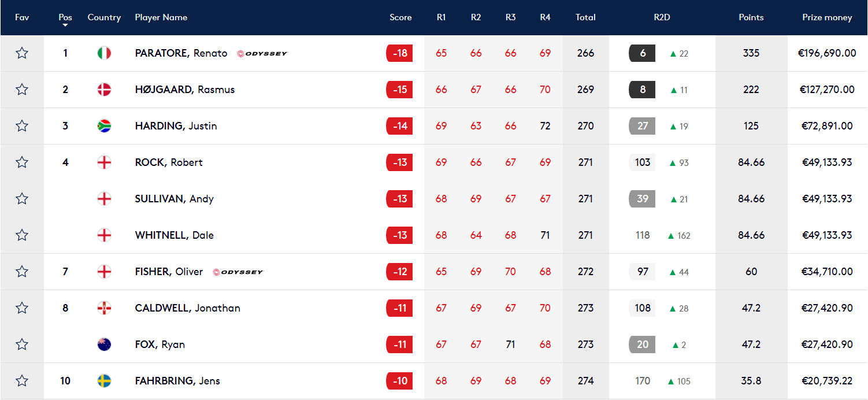Click New Zealand flag beside Fox
Screen dimensions: 868x400
[x=104, y=345]
